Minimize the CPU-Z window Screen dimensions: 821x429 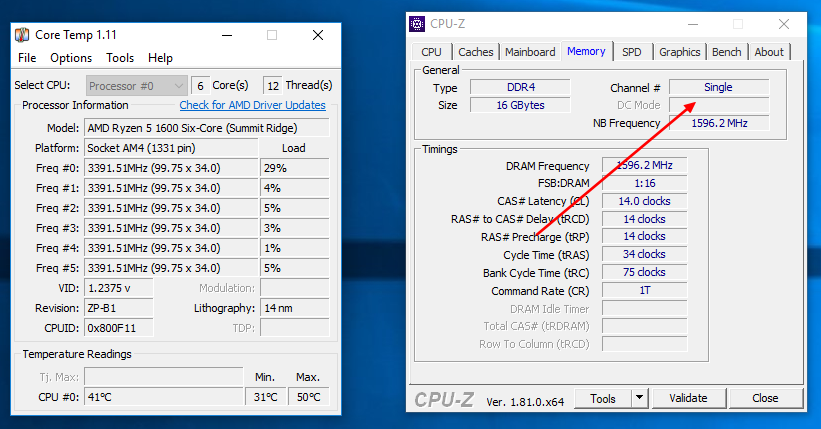(693, 25)
